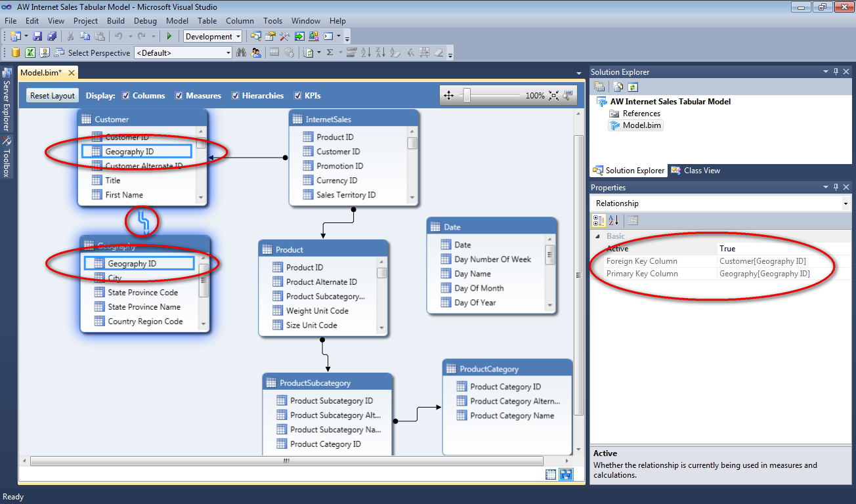Click the Reset Layout button
The width and height of the screenshot is (856, 504).
tap(53, 96)
